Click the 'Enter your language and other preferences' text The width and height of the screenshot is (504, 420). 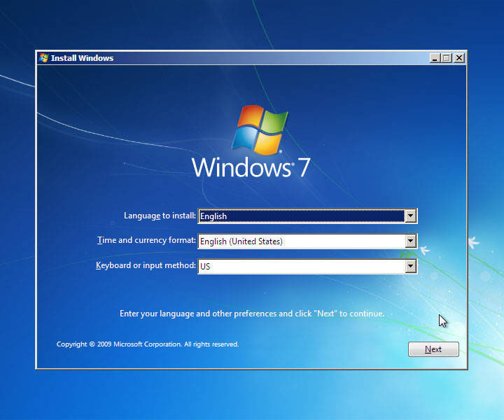[252, 314]
